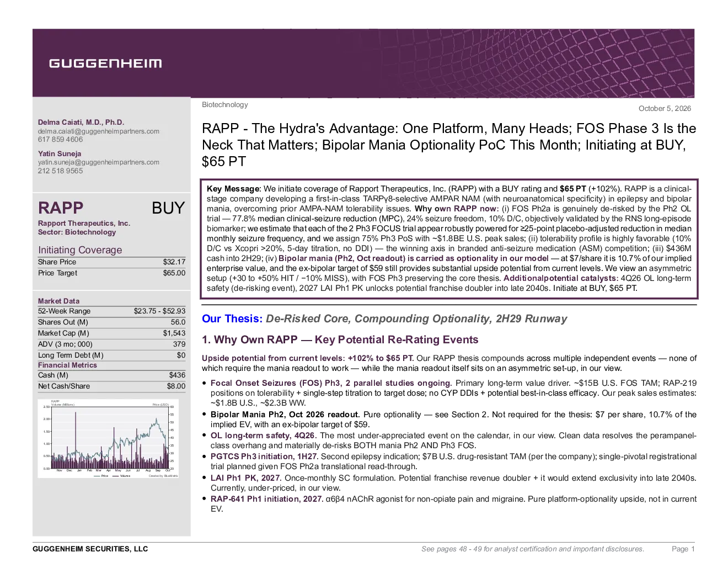
Task: Click the Initiating Coverage heading
Action: click(x=80, y=250)
